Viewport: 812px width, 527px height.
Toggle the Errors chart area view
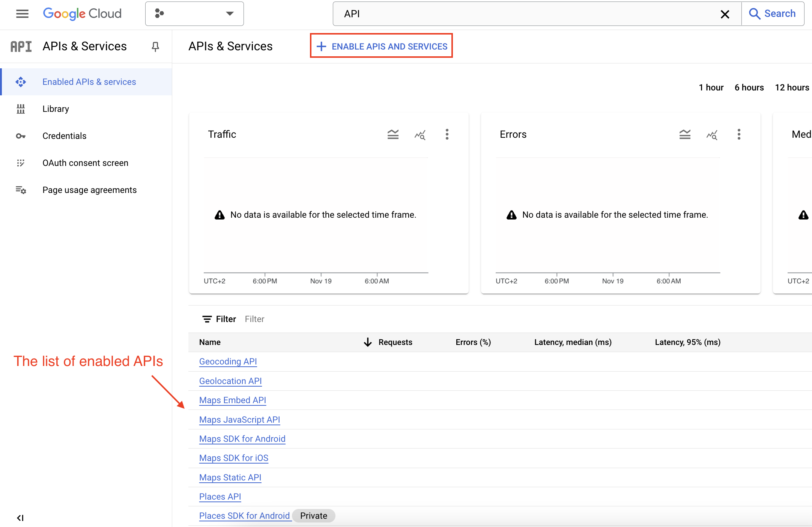(x=684, y=134)
